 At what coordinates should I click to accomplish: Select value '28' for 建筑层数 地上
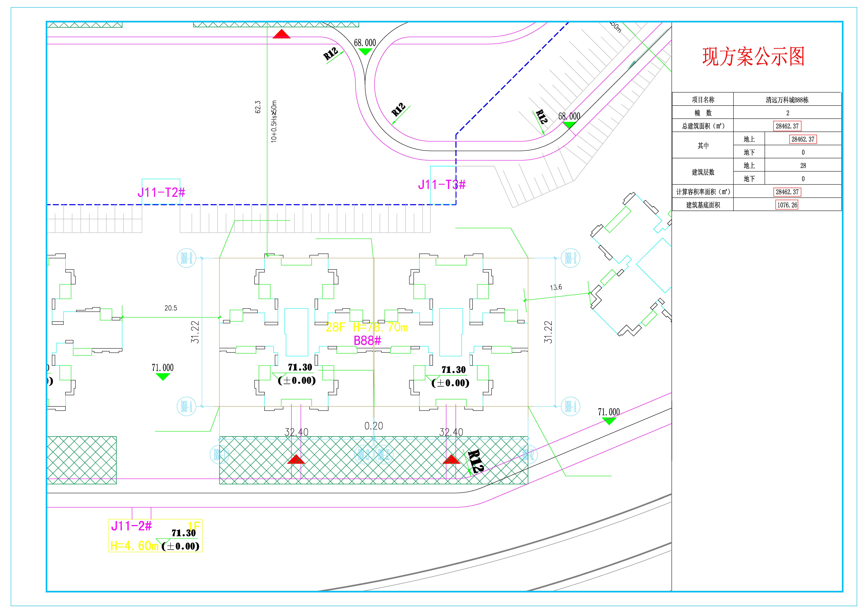tap(803, 166)
